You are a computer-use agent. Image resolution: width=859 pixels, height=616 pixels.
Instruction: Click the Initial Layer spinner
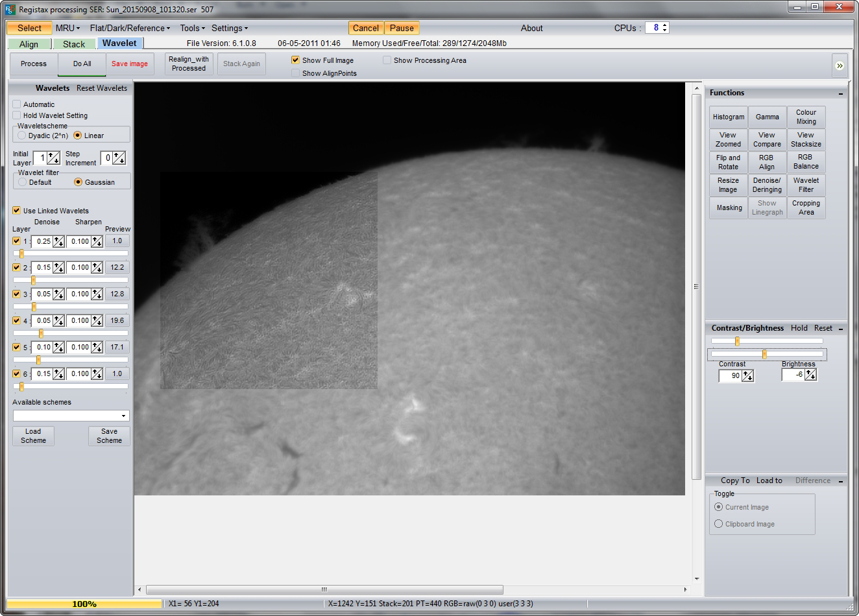coord(54,158)
